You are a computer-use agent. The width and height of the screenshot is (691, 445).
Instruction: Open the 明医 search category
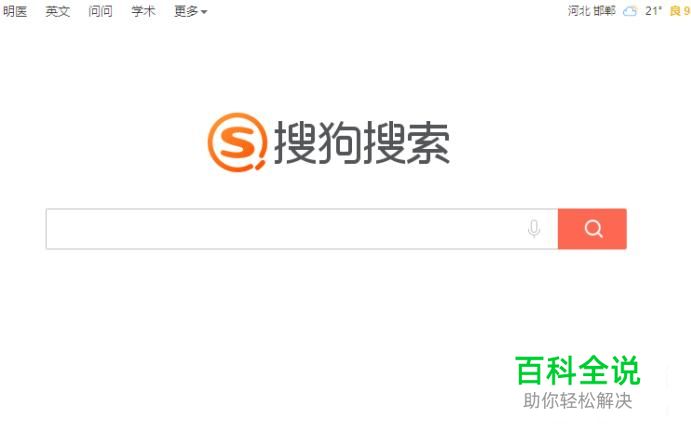15,11
